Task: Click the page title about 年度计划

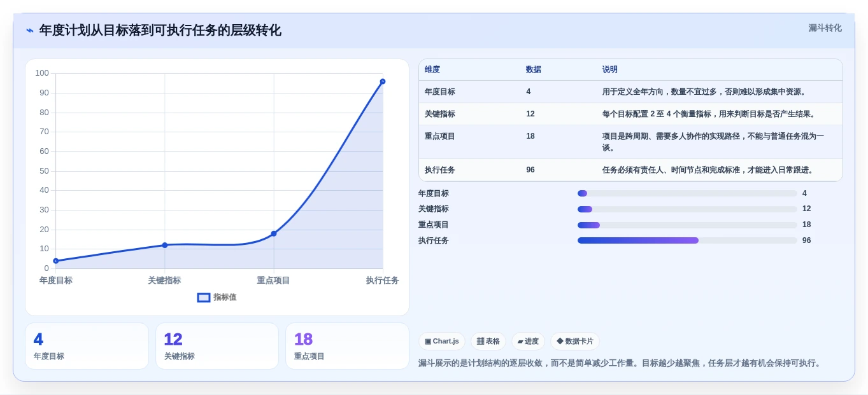Action: (x=160, y=31)
